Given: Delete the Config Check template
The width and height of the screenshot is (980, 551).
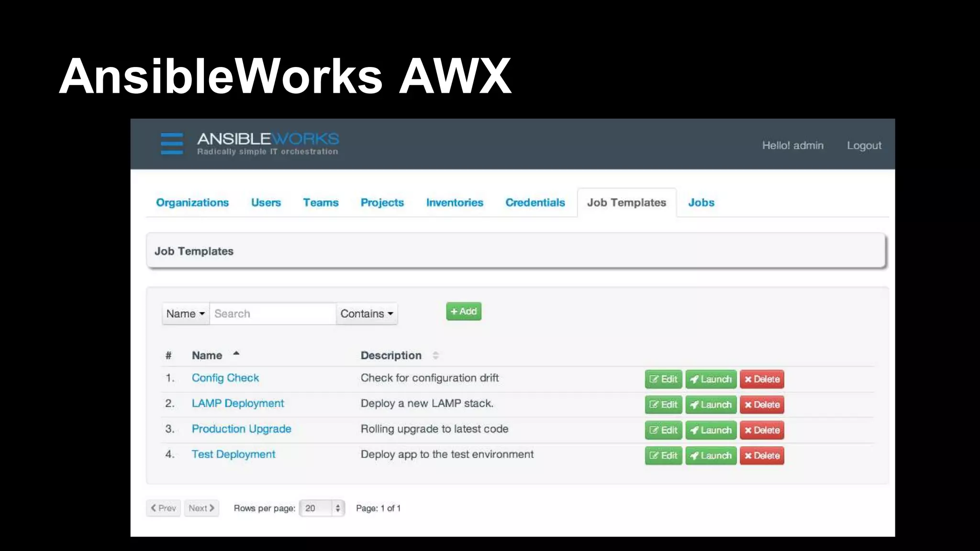Looking at the screenshot, I should [x=762, y=379].
